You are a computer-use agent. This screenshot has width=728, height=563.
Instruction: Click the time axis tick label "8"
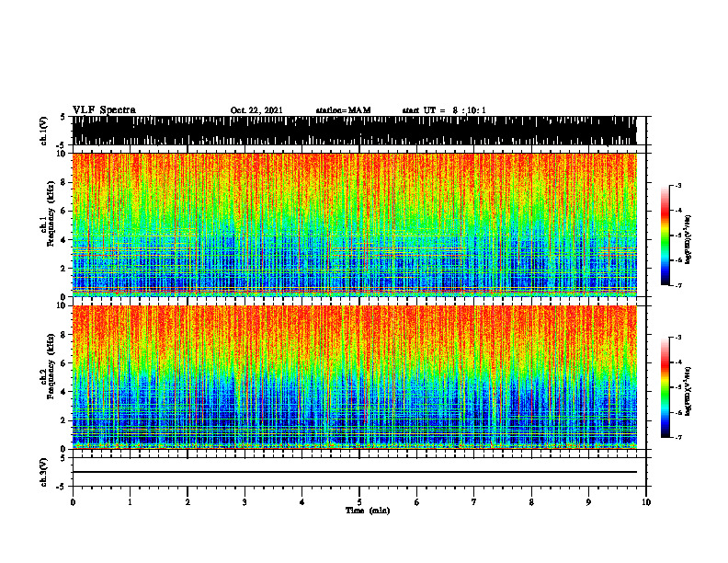click(x=531, y=502)
